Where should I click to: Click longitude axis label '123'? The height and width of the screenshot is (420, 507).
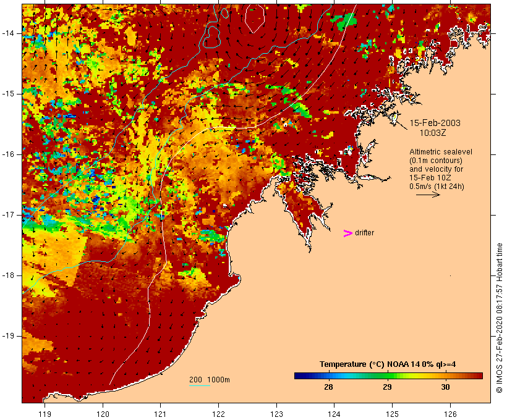(x=276, y=414)
